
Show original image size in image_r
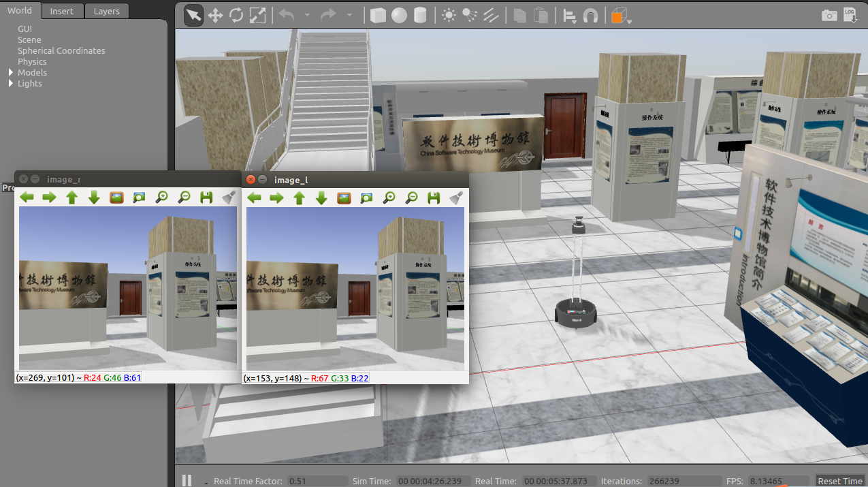click(x=116, y=198)
